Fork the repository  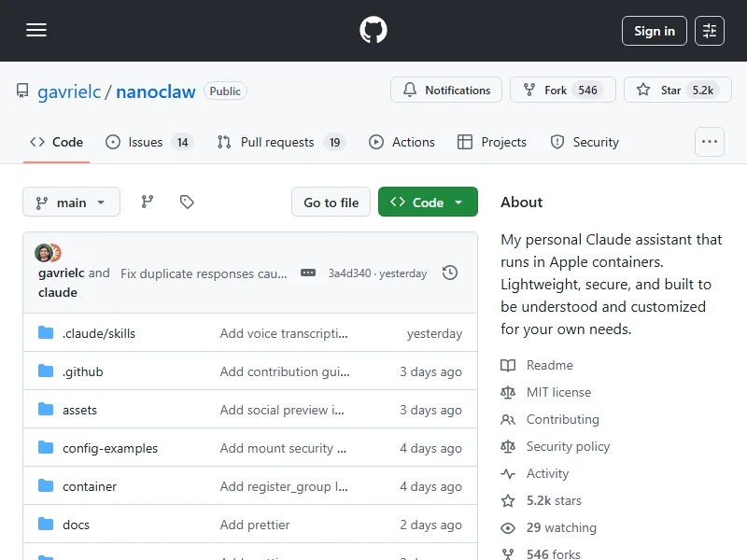tap(556, 91)
